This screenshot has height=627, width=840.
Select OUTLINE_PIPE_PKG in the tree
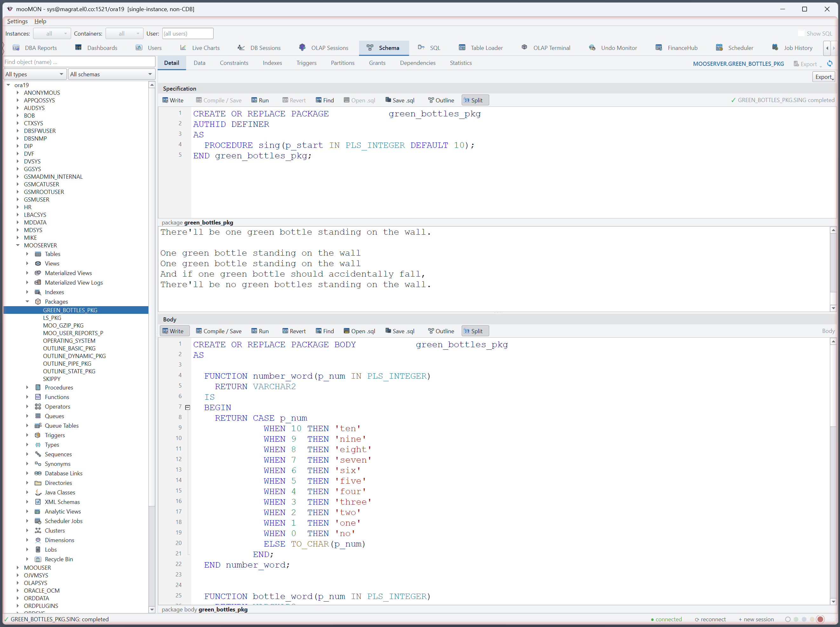67,364
